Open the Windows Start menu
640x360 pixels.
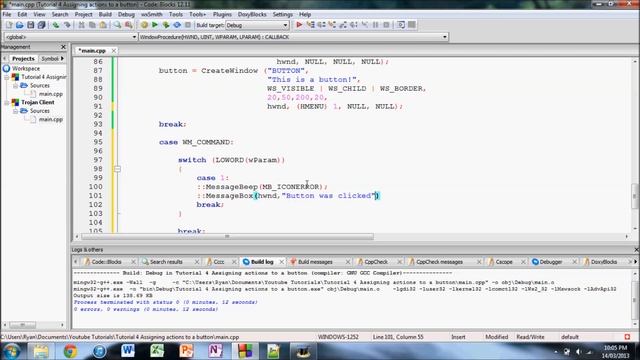click(x=11, y=351)
